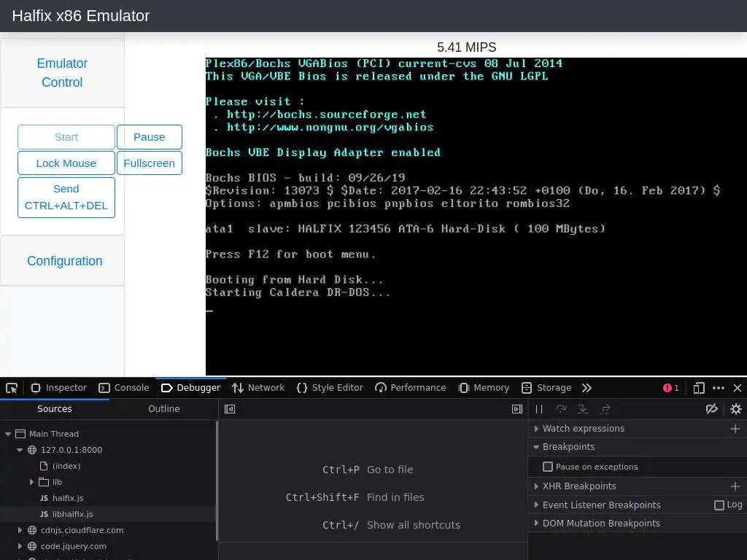
Task: Open devtools three-dot options menu
Action: [x=719, y=388]
